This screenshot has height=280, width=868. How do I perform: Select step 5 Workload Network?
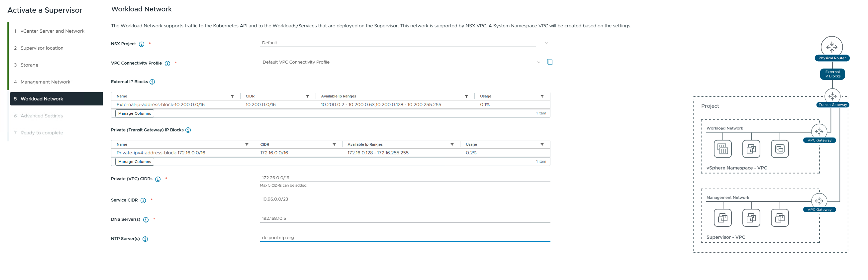(x=56, y=99)
